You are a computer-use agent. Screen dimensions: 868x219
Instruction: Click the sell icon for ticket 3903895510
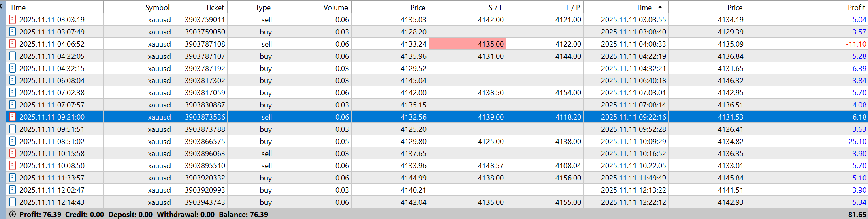pos(13,165)
